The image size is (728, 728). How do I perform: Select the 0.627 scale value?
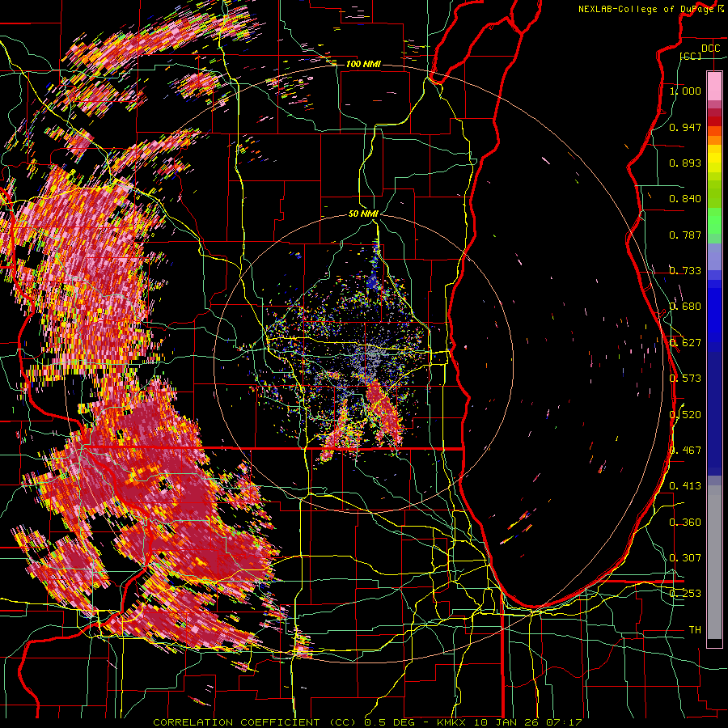click(685, 343)
